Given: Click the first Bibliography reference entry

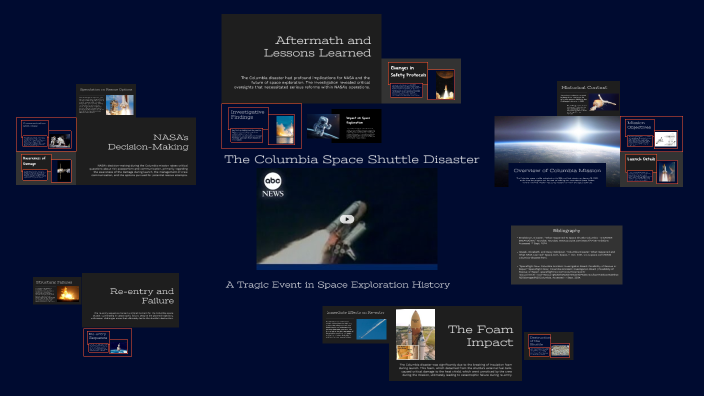Looking at the screenshot, I should tap(566, 240).
